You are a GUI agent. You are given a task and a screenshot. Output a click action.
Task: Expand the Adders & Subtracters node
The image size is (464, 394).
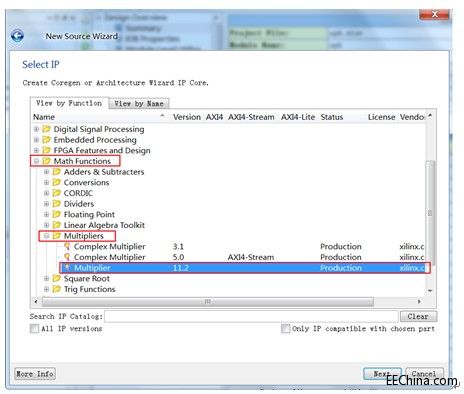(46, 172)
